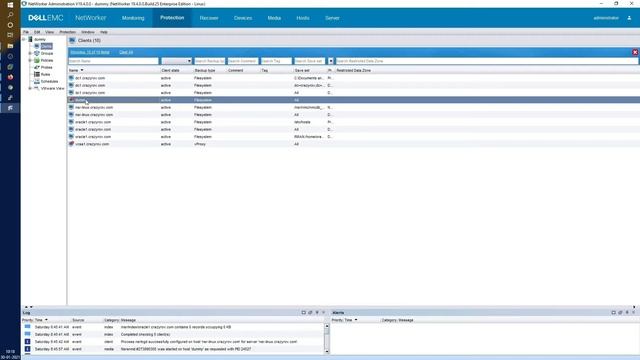Image resolution: width=640 pixels, height=360 pixels.
Task: Click the 'Showing 10 of 10 items' link
Action: pos(90,52)
